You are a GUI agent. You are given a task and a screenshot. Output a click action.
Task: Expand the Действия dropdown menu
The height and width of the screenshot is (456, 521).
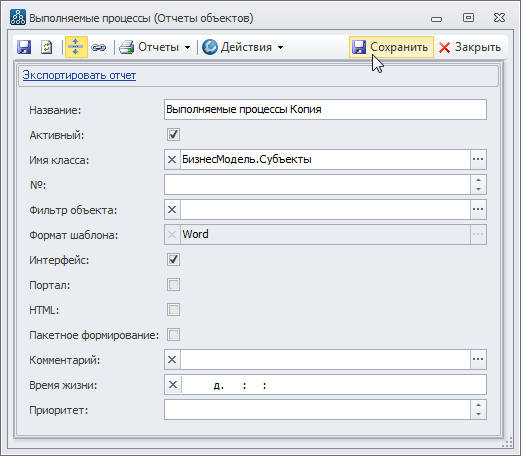pyautogui.click(x=280, y=47)
